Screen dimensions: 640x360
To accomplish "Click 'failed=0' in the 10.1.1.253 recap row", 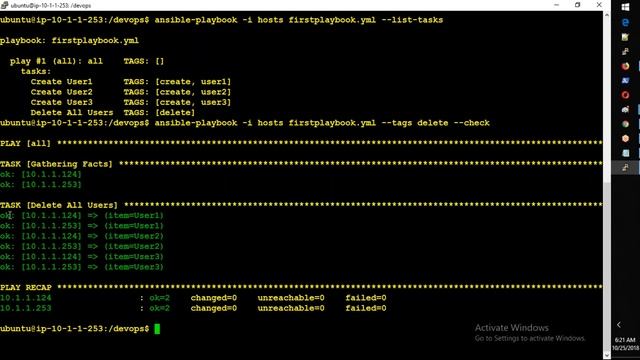I will [x=366, y=308].
